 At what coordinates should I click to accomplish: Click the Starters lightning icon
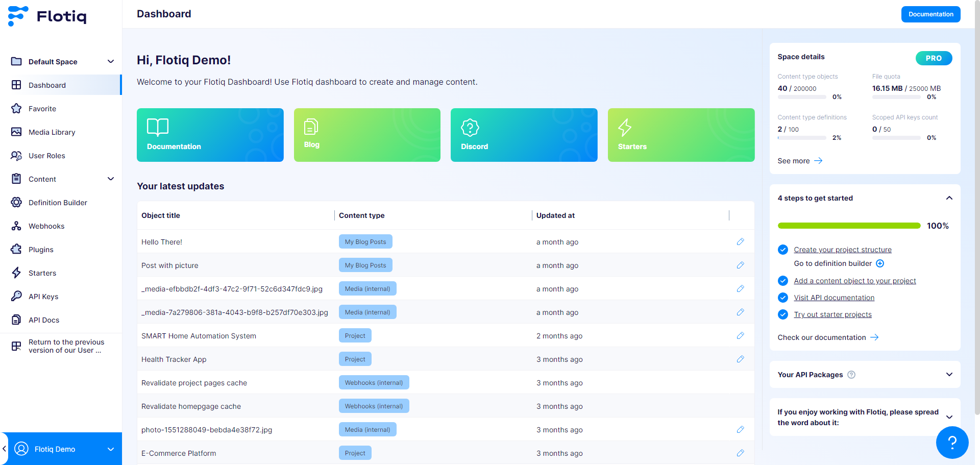point(17,273)
